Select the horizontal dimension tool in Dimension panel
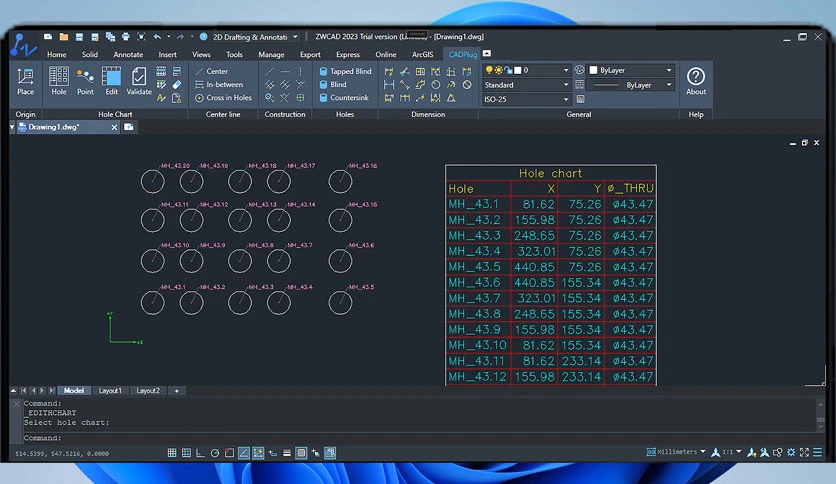This screenshot has width=836, height=484. point(389,85)
